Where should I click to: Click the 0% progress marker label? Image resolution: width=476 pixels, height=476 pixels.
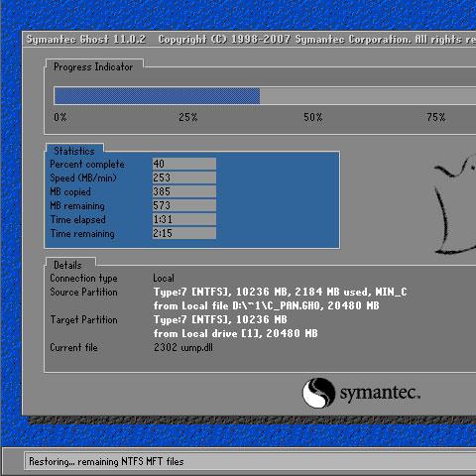[x=60, y=117]
